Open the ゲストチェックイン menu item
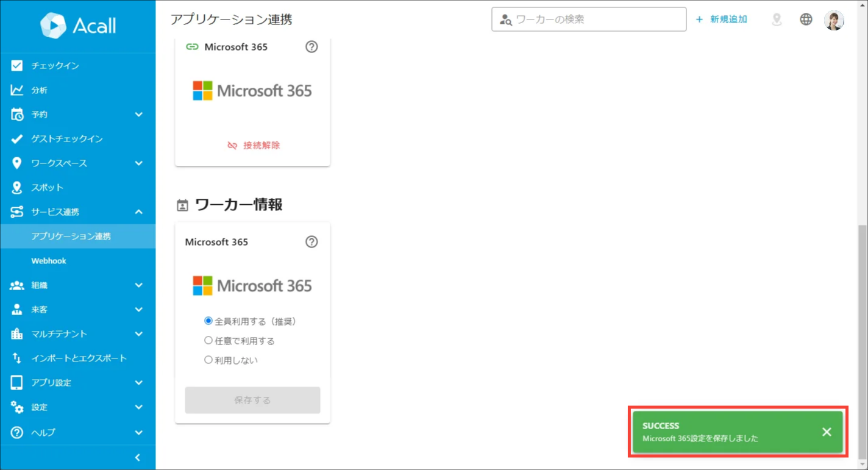 [78, 138]
